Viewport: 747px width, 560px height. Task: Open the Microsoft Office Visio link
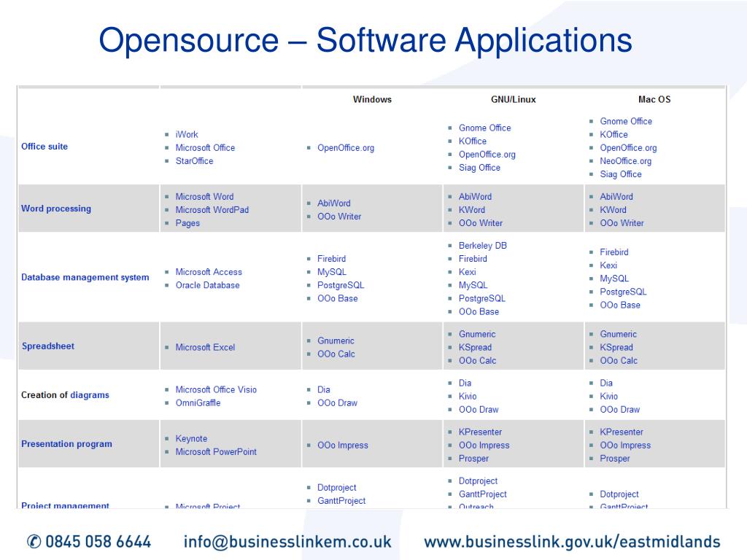click(x=216, y=389)
